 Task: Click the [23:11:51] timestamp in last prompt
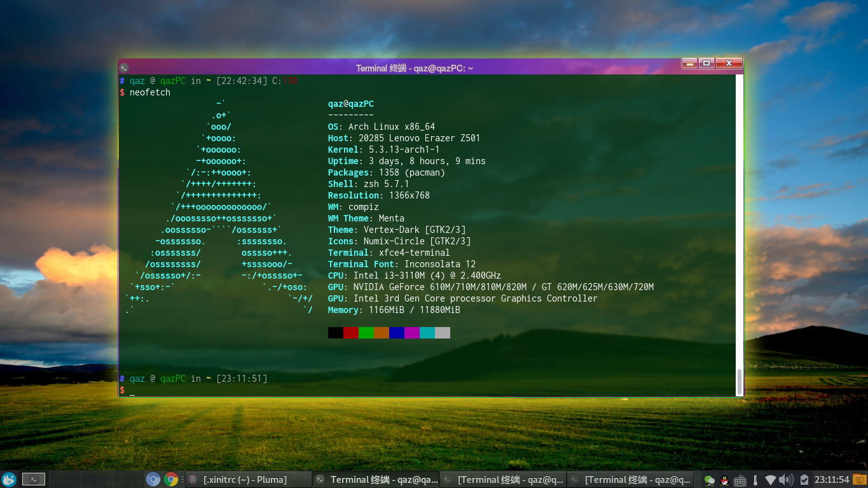pyautogui.click(x=242, y=379)
